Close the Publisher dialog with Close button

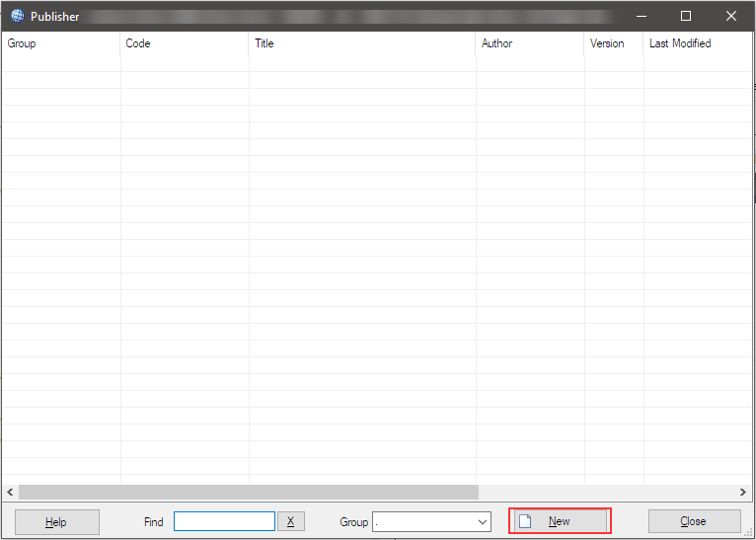694,521
